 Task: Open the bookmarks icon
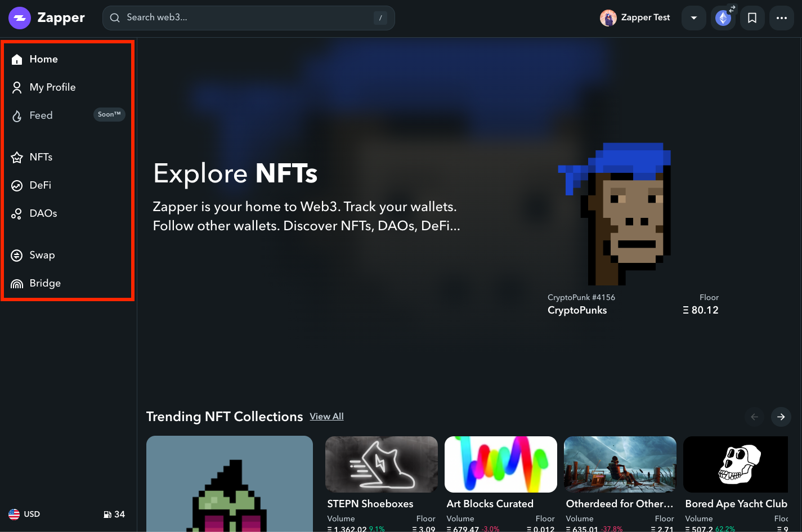click(752, 18)
